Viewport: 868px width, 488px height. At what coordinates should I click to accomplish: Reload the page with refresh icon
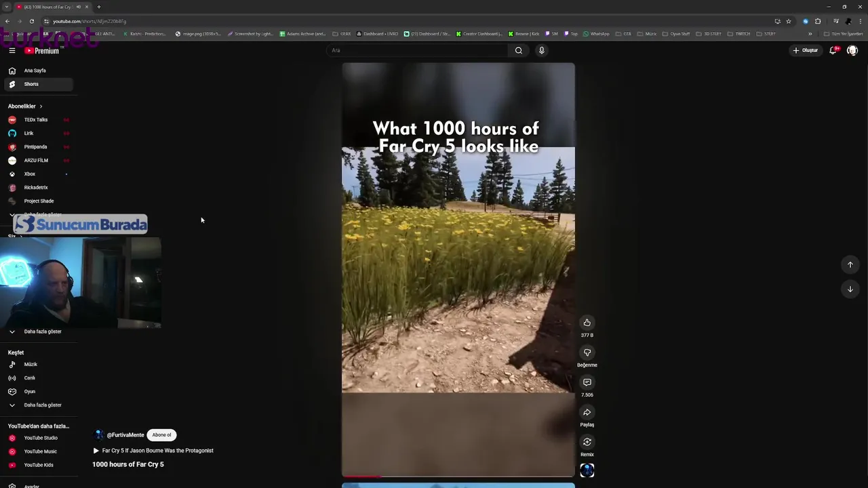tap(32, 21)
